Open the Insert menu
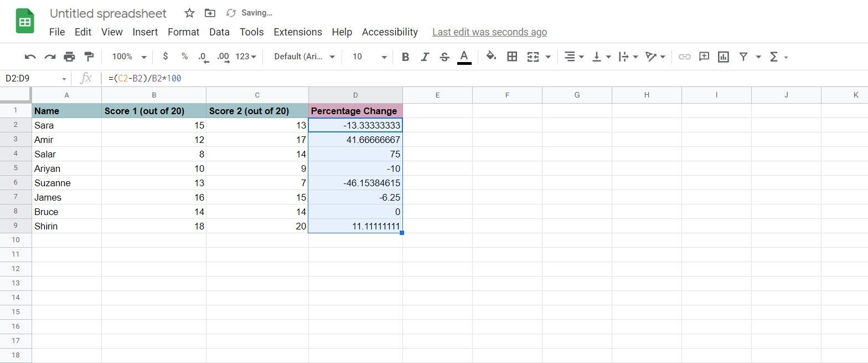 click(x=145, y=32)
